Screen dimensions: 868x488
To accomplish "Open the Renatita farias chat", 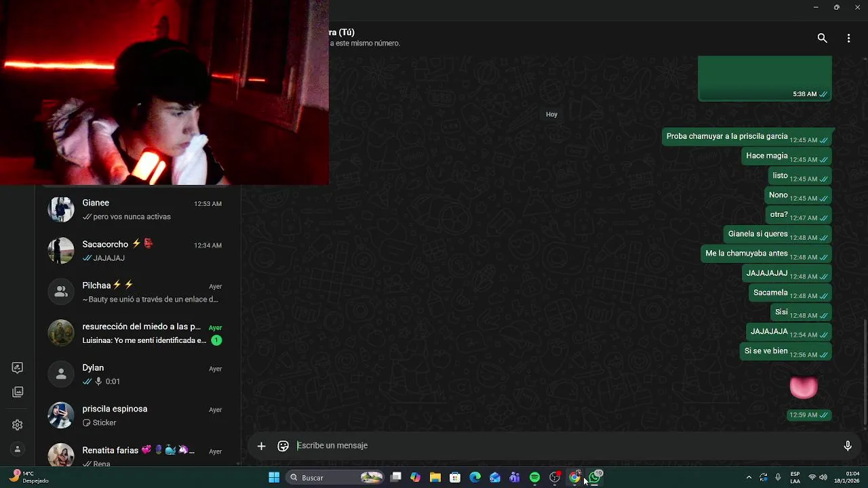I will pyautogui.click(x=138, y=453).
